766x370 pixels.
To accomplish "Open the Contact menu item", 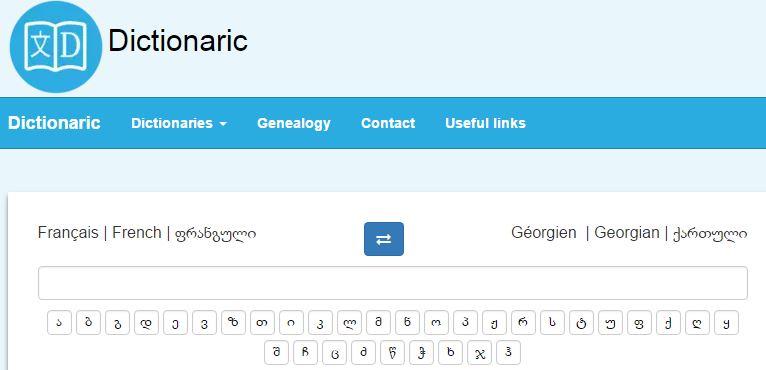I will (388, 123).
